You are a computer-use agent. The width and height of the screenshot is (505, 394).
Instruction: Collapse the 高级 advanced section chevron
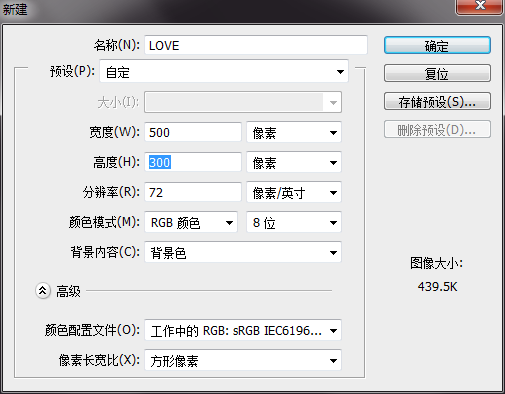43,291
